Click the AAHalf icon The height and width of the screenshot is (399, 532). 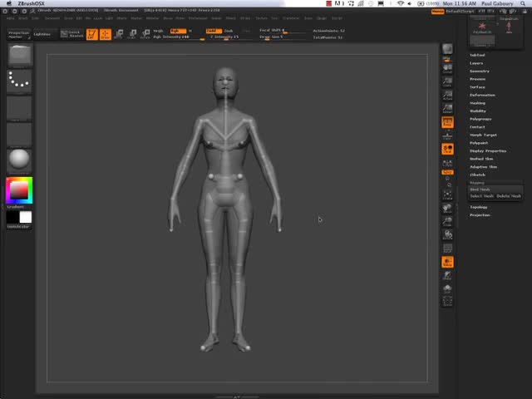point(447,109)
